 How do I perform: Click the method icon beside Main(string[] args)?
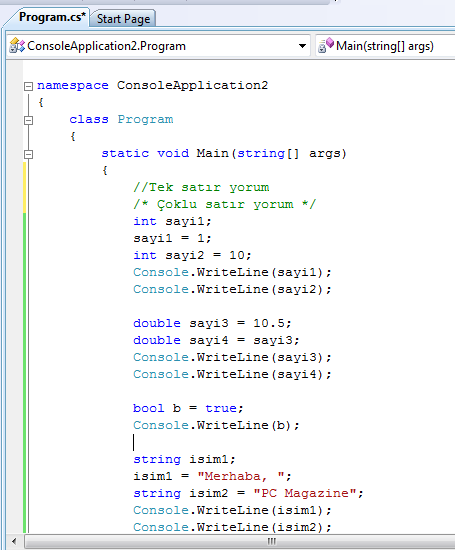[326, 46]
